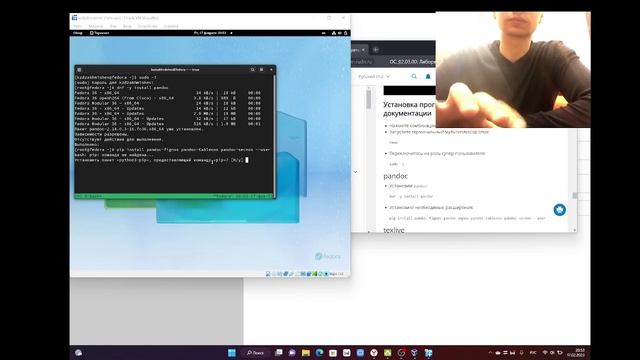
Task: Open File Explorer from the taskbar
Action: point(306,353)
